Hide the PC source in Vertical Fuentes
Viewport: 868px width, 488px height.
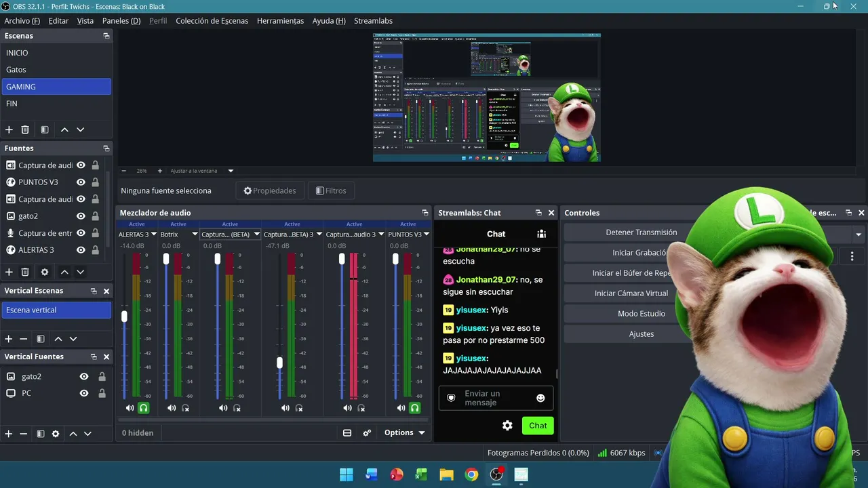[x=84, y=393]
